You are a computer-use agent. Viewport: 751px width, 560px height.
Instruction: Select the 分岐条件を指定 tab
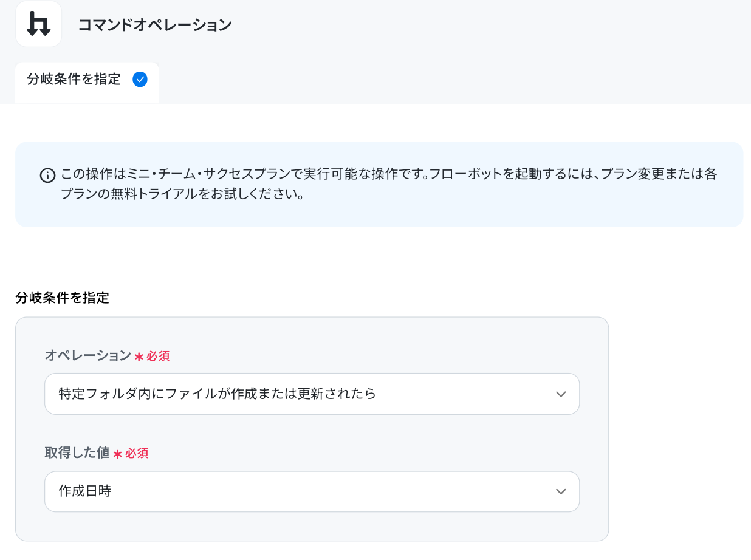87,83
